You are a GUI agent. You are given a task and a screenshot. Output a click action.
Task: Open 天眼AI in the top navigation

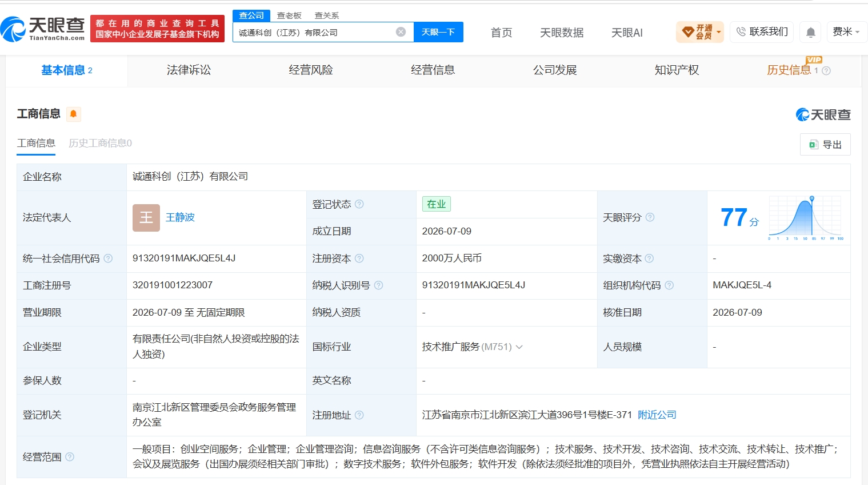tap(627, 33)
